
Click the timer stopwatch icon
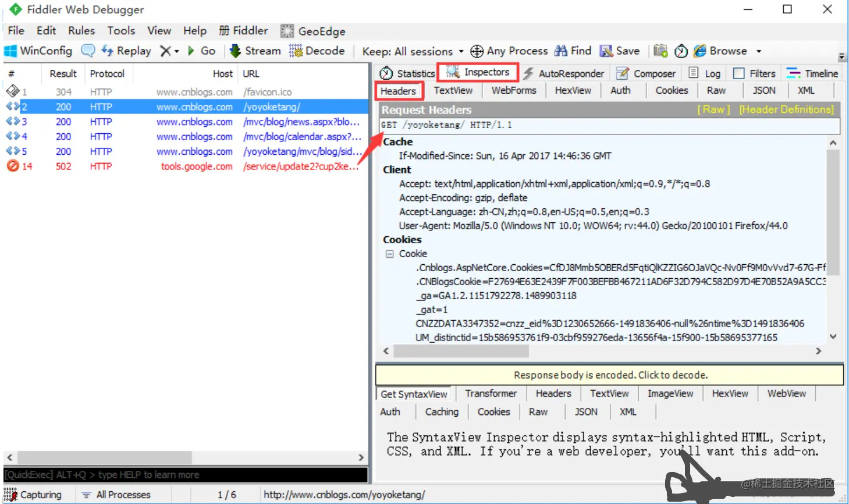(x=681, y=51)
